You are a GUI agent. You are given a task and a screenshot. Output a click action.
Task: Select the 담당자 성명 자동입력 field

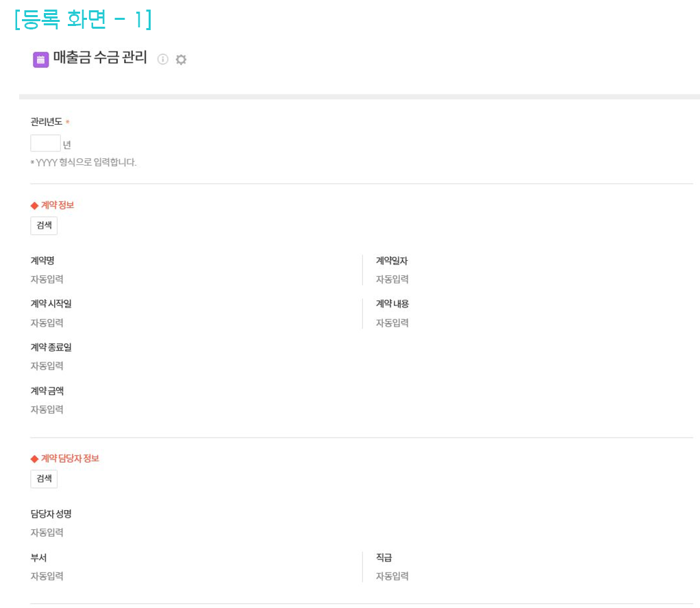click(x=47, y=533)
